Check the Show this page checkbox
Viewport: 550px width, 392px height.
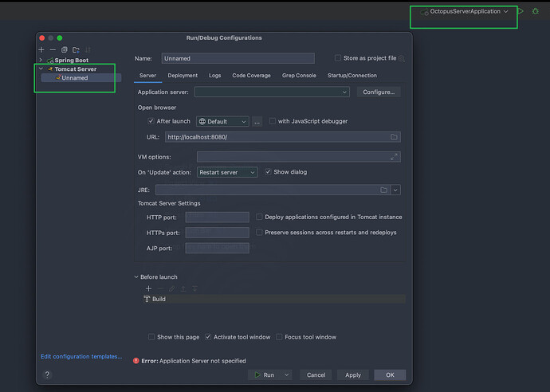click(151, 336)
